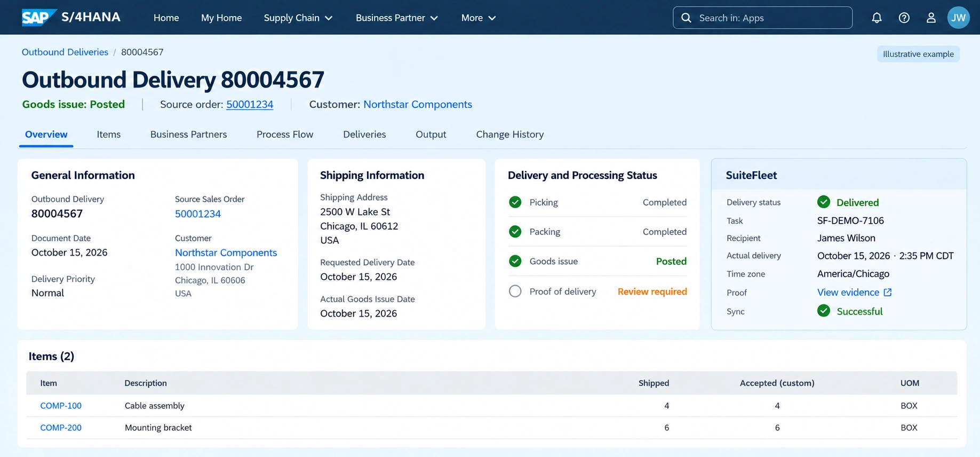This screenshot has height=457, width=980.
Task: Click the Shipped column header
Action: click(654, 383)
